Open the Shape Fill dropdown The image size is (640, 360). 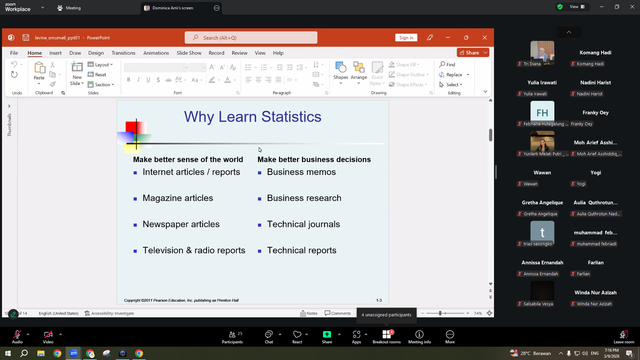pos(404,64)
